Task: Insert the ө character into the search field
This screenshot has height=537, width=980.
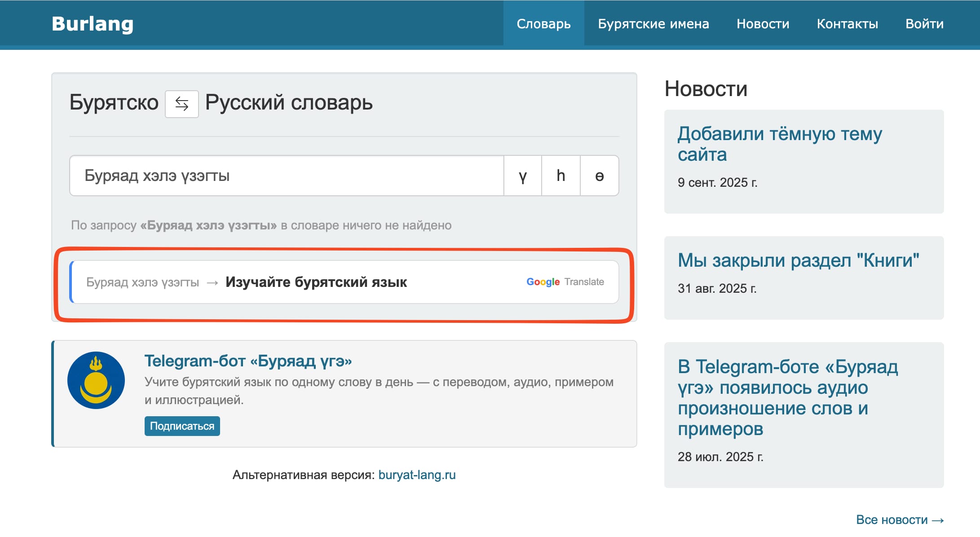Action: (600, 176)
